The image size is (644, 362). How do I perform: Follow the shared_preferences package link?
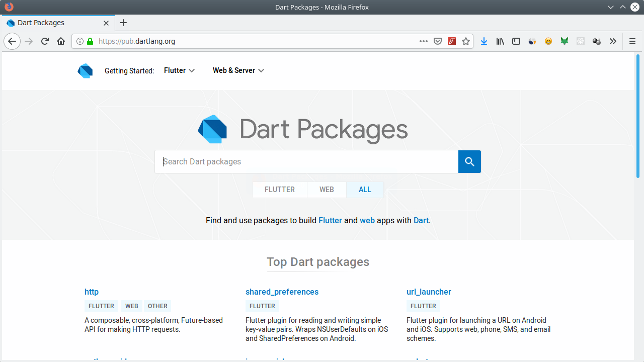coord(282,292)
